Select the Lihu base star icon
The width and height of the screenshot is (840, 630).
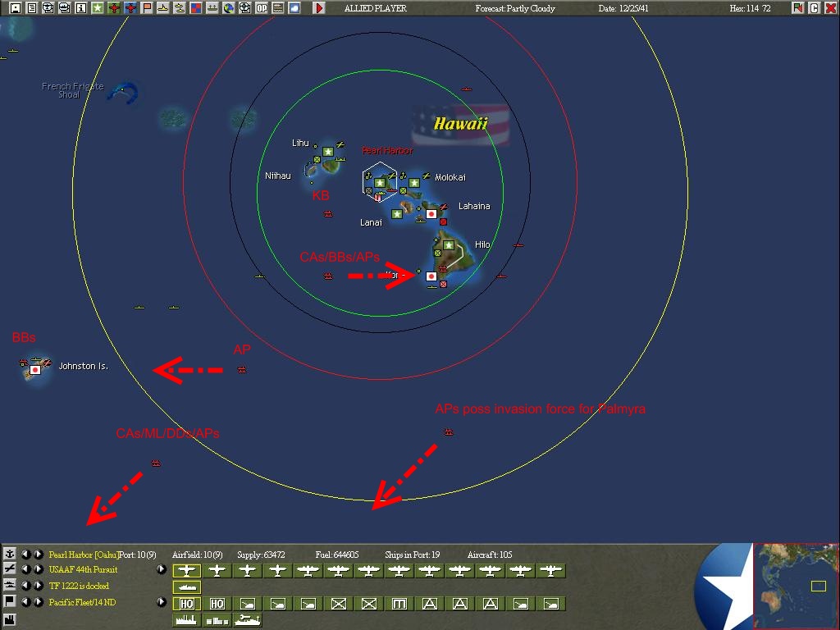point(328,152)
